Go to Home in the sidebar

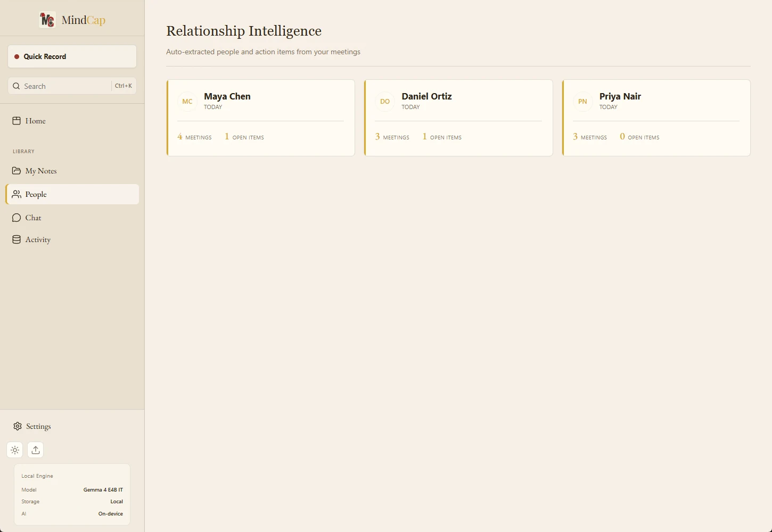coord(72,121)
